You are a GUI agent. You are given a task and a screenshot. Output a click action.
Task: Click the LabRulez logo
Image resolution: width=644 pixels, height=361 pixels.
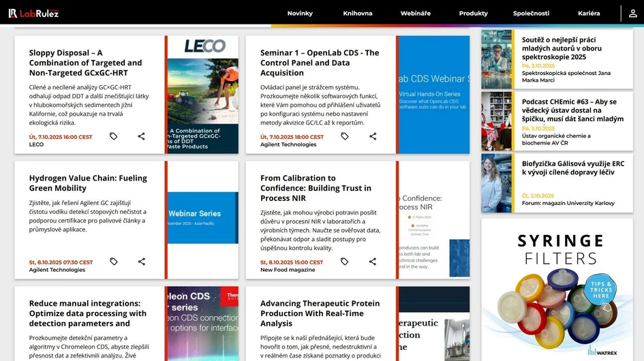[33, 13]
